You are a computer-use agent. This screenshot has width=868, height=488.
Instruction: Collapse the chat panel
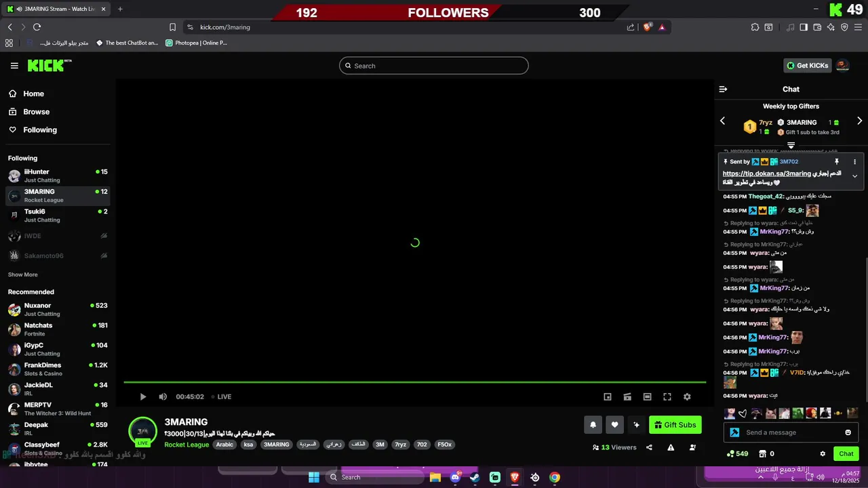click(723, 89)
